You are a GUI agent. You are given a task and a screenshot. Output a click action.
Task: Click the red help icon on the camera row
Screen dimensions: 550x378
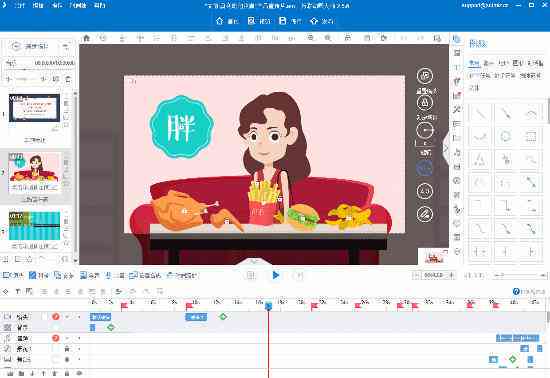[55, 317]
